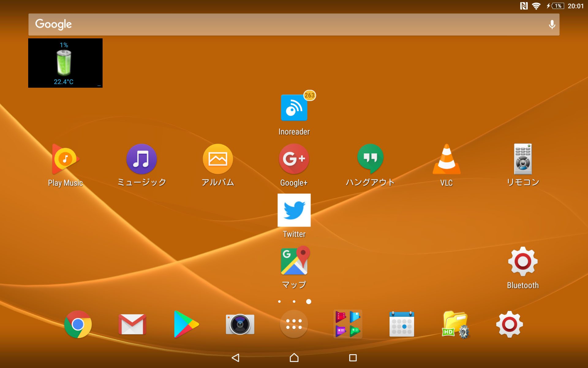Image resolution: width=588 pixels, height=368 pixels.
Task: Launch Chrome browser from dock
Action: click(78, 324)
